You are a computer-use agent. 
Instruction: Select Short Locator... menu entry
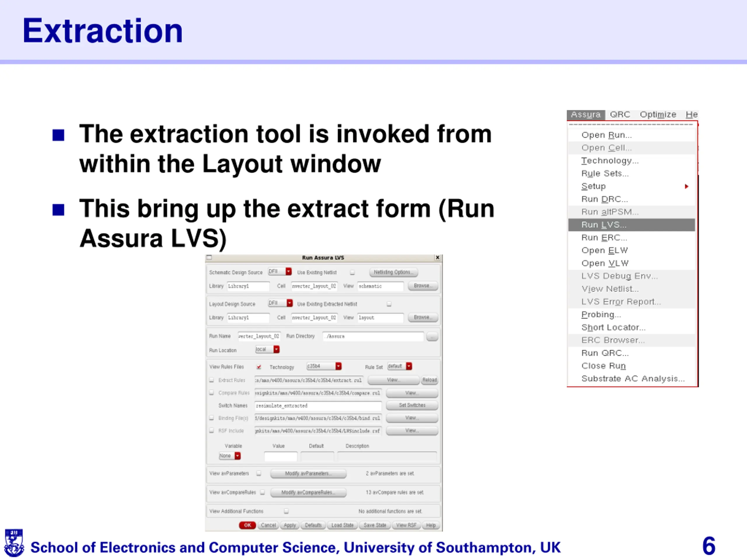pyautogui.click(x=632, y=328)
